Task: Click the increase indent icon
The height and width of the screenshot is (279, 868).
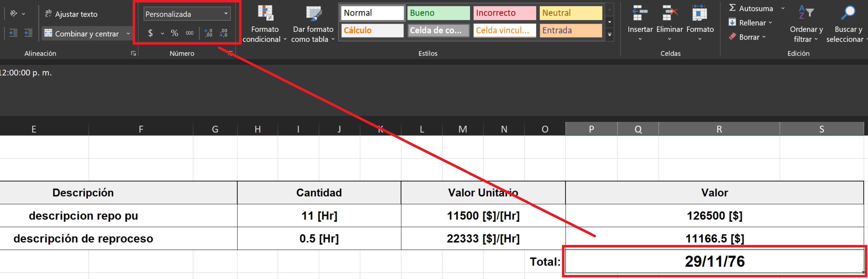Action: pyautogui.click(x=28, y=33)
